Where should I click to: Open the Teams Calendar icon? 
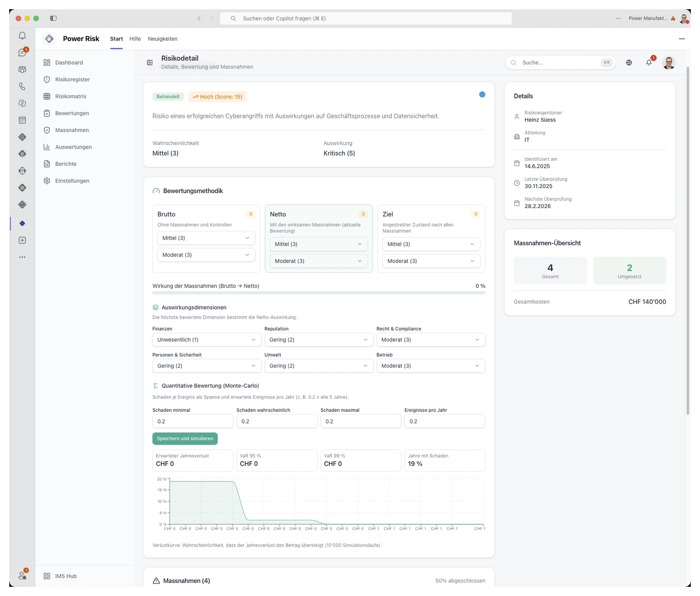[x=22, y=120]
